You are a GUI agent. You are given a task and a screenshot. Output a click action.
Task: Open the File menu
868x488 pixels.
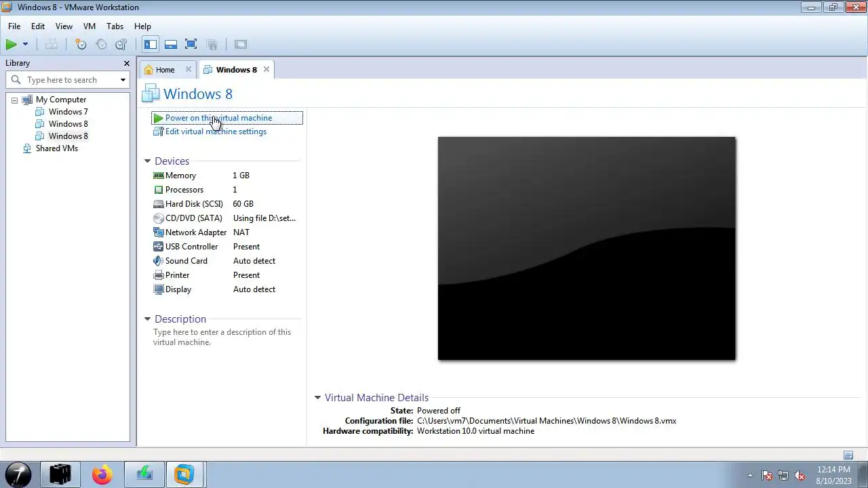[x=14, y=26]
